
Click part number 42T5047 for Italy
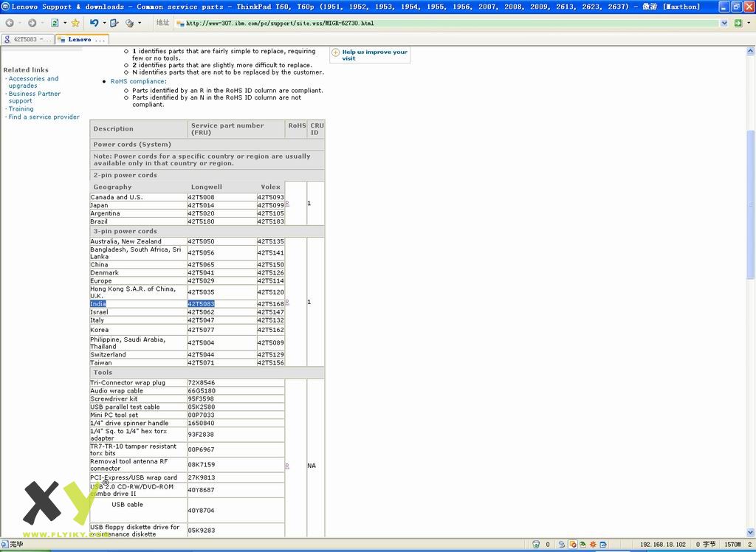[201, 320]
